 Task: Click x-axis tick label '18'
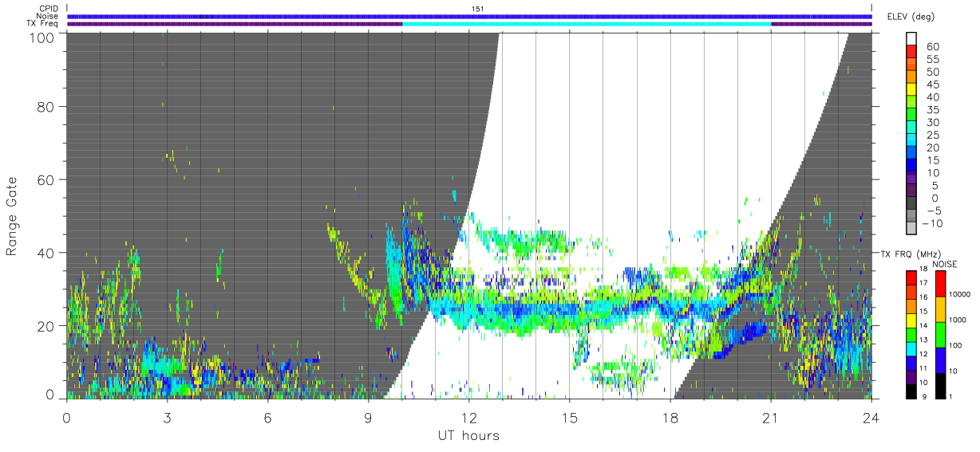[x=670, y=418]
